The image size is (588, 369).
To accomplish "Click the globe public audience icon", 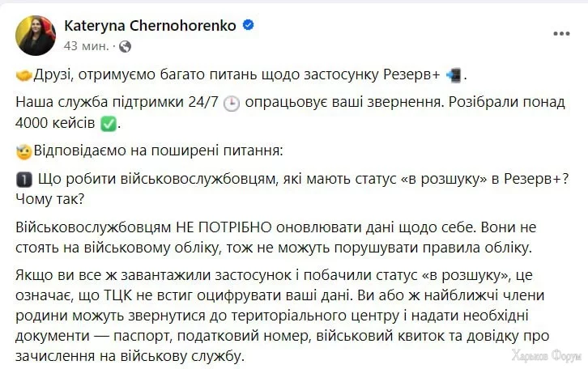I will 125,46.
